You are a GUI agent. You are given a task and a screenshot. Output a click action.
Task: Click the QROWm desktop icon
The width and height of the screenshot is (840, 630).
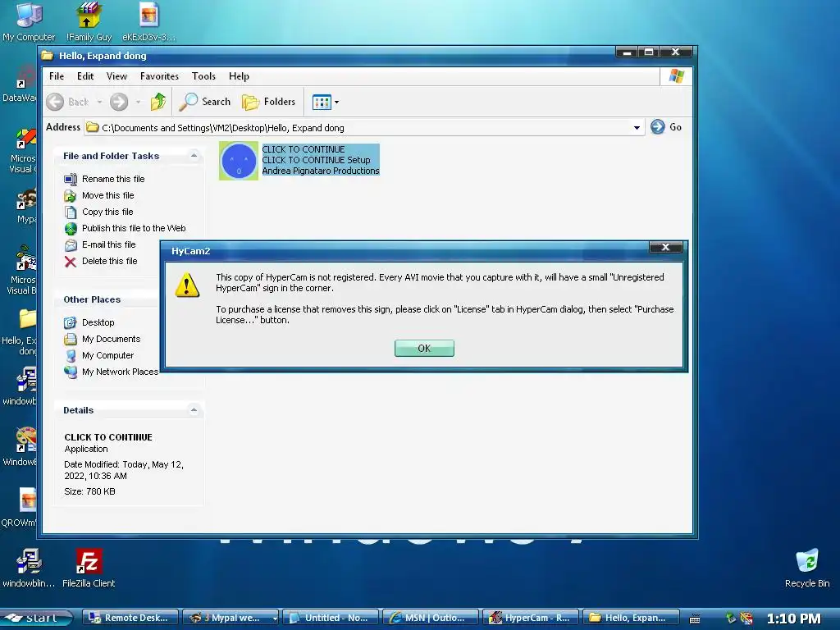point(21,506)
